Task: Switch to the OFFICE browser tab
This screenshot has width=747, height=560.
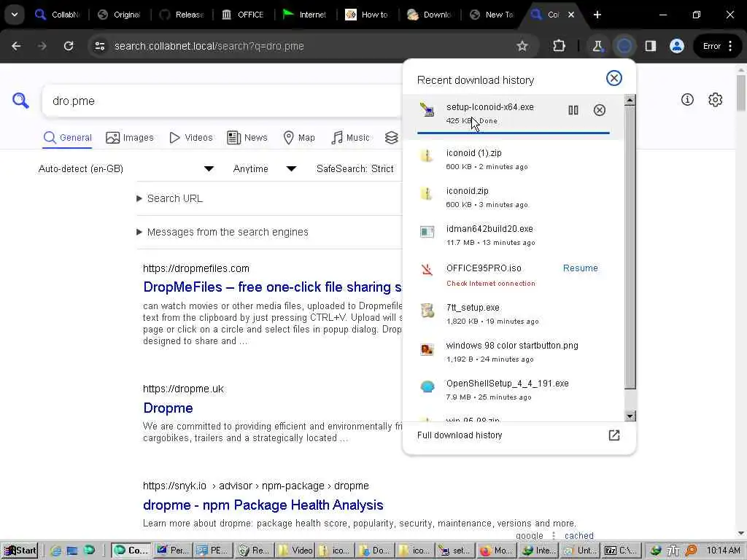Action: [244, 15]
